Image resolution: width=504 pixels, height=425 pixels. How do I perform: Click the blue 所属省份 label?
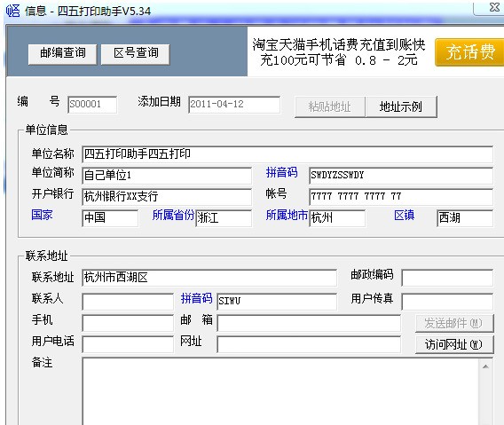(173, 215)
